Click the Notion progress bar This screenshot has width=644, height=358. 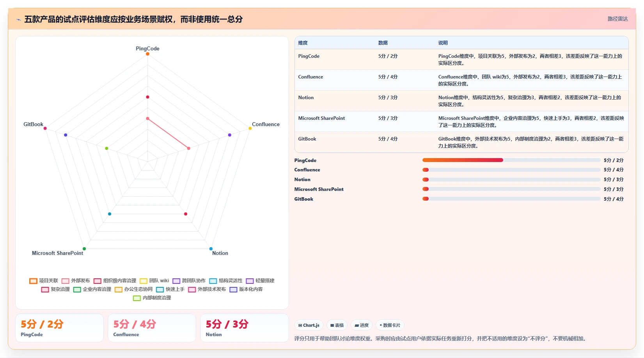click(511, 180)
